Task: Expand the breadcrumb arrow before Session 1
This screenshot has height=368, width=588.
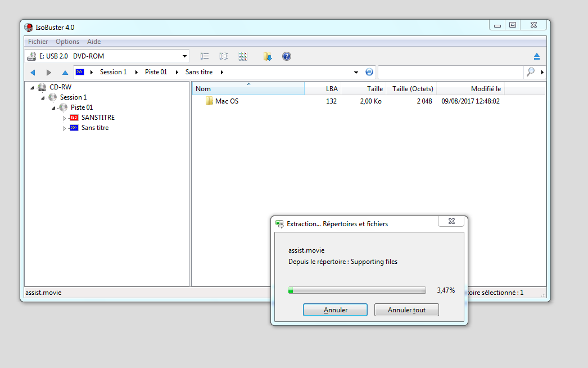Action: 92,72
